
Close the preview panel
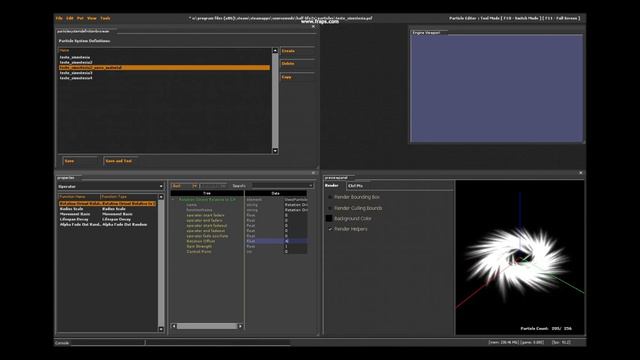click(x=580, y=173)
